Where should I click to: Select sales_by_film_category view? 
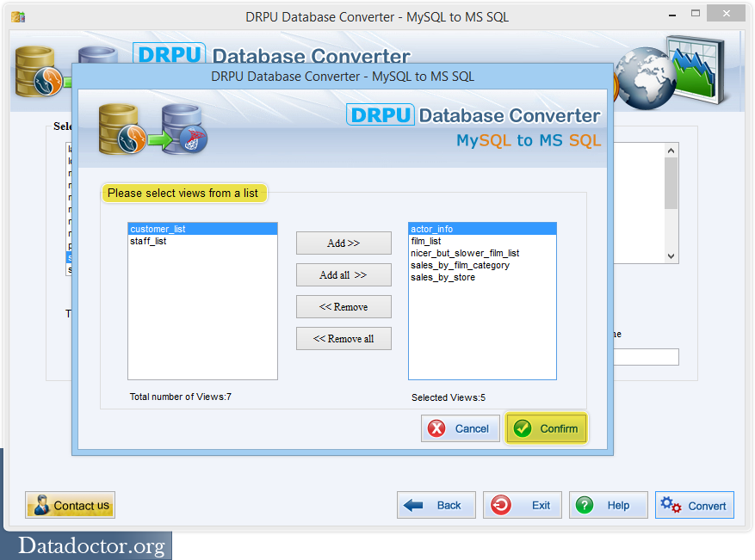point(482,265)
